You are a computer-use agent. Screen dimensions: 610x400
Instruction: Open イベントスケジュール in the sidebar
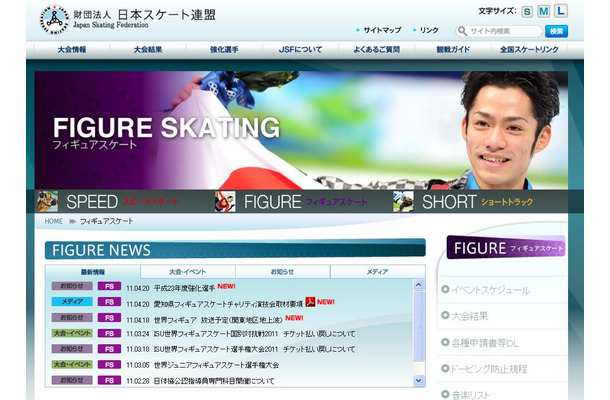point(492,290)
